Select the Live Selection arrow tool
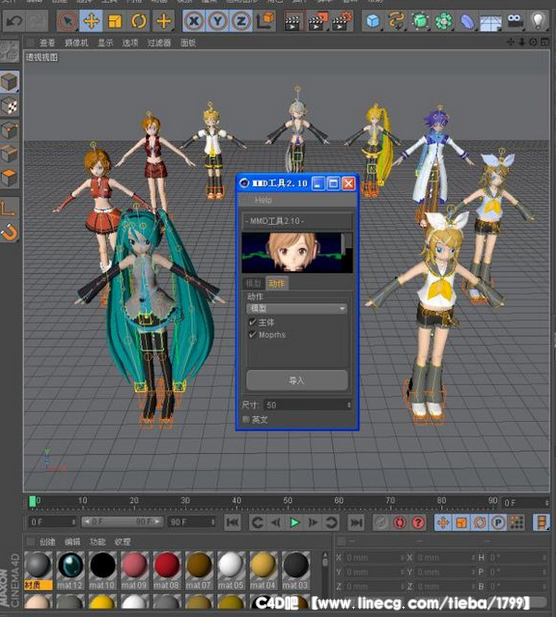This screenshot has width=556, height=620. pos(68,21)
